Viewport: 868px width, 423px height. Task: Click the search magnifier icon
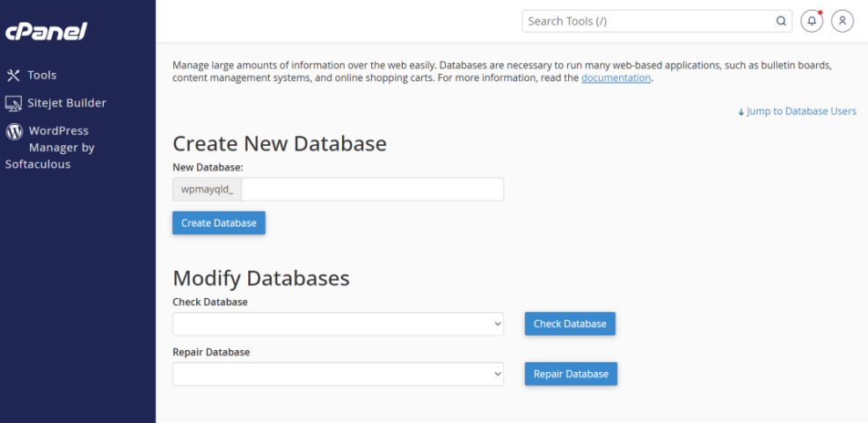[x=781, y=21]
